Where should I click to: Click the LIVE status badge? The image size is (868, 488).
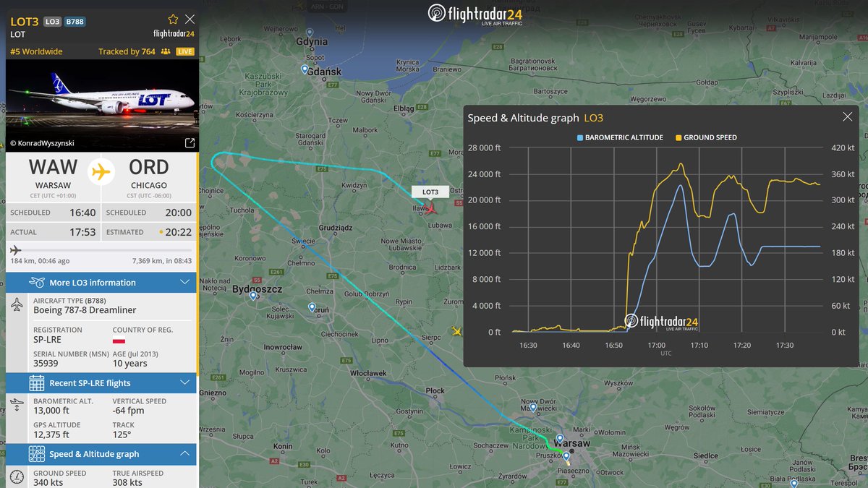pos(185,51)
